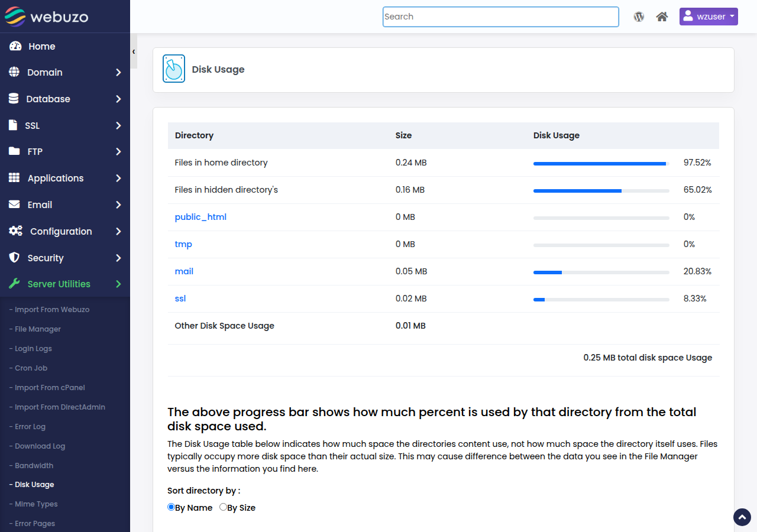757x532 pixels.
Task: Open the tmp directory link
Action: pos(183,244)
